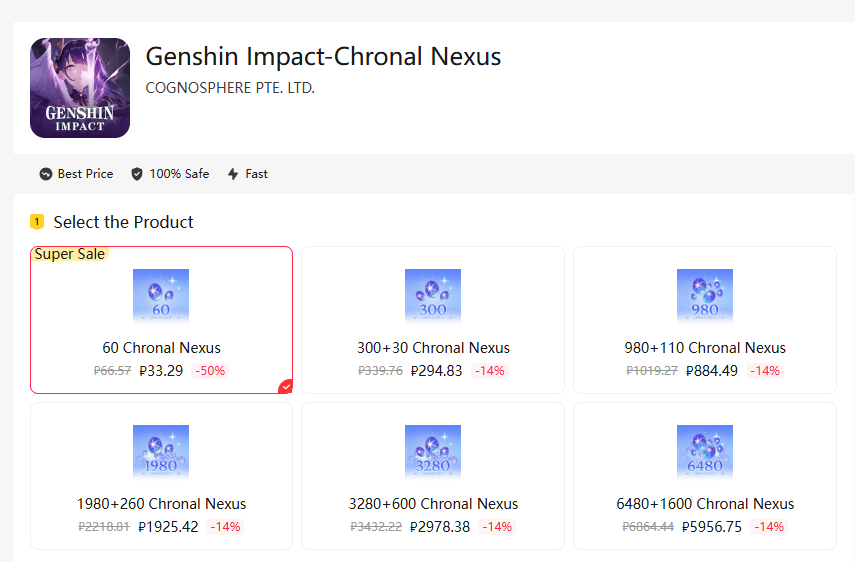Click the 100% Safe shield icon
The height and width of the screenshot is (562, 855).
coord(137,174)
